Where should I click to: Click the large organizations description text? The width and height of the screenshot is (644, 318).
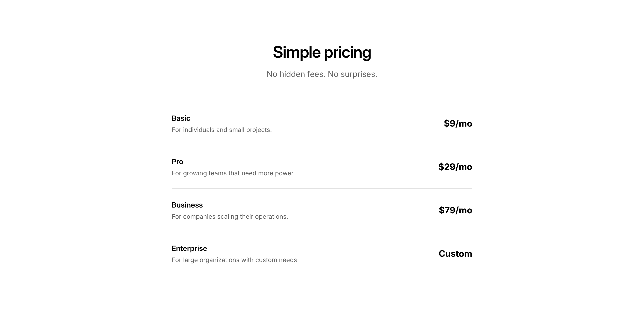point(235,260)
